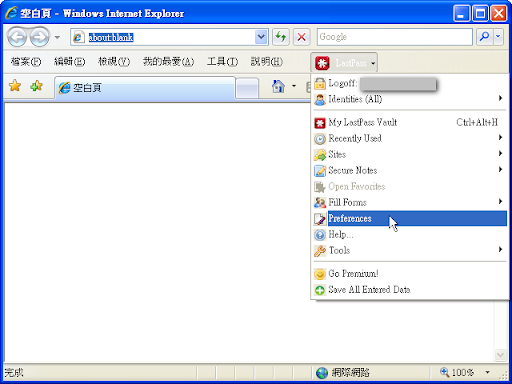Select Preferences in LastPass menu
Image resolution: width=512 pixels, height=384 pixels.
tap(410, 218)
